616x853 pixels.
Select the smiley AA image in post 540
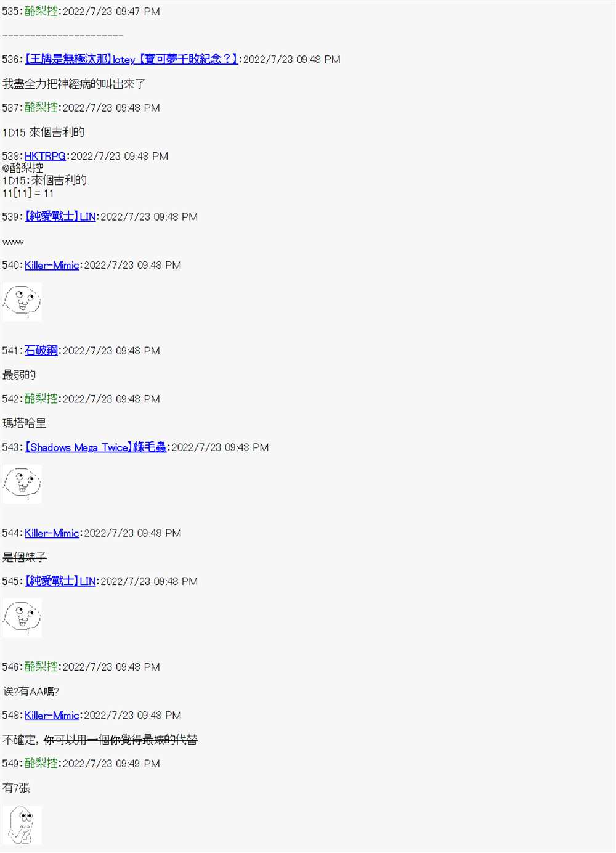click(x=22, y=302)
